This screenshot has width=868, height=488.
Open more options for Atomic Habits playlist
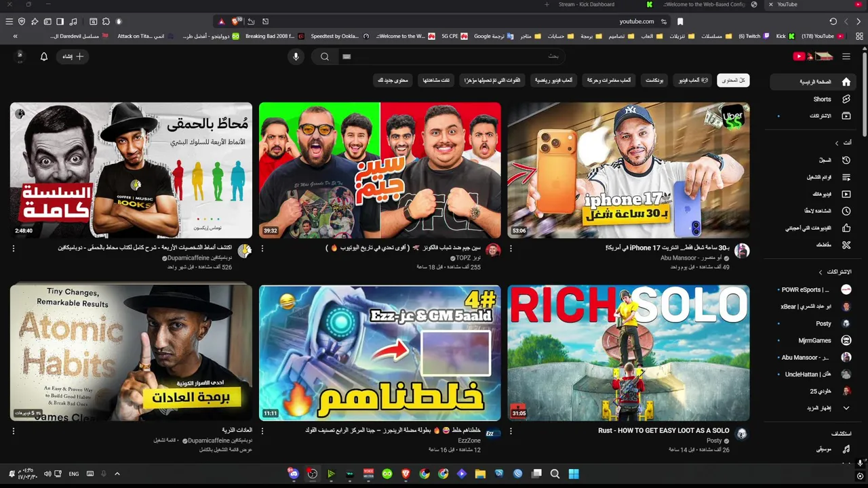14,431
